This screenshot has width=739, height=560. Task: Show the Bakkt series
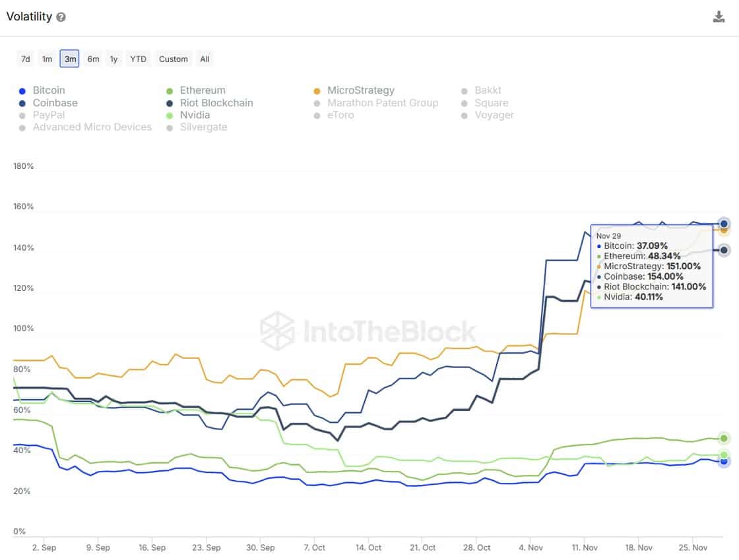point(488,90)
